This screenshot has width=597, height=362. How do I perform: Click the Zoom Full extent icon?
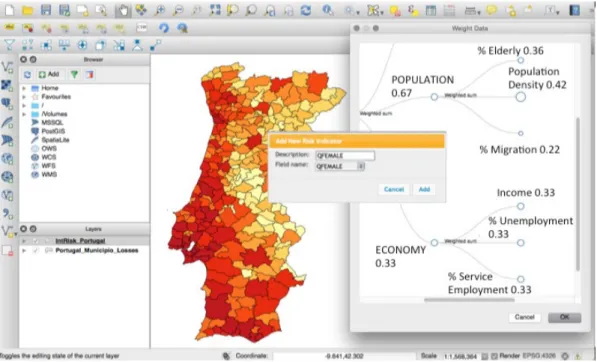coord(215,10)
